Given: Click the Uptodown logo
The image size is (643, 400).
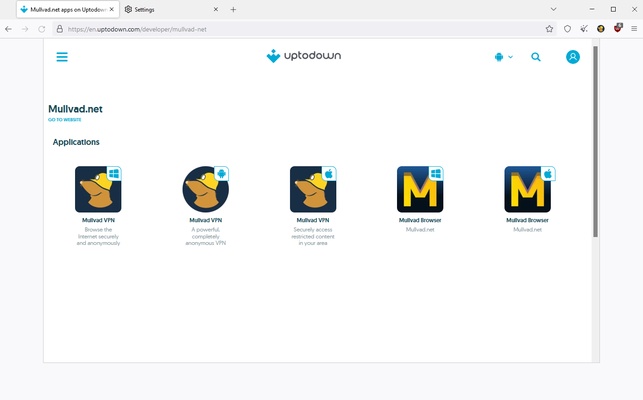Looking at the screenshot, I should [x=303, y=56].
